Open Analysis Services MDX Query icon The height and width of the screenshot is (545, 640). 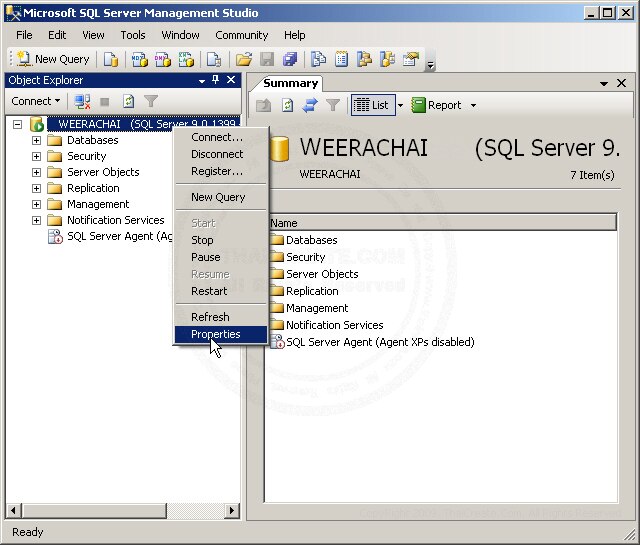coord(139,60)
